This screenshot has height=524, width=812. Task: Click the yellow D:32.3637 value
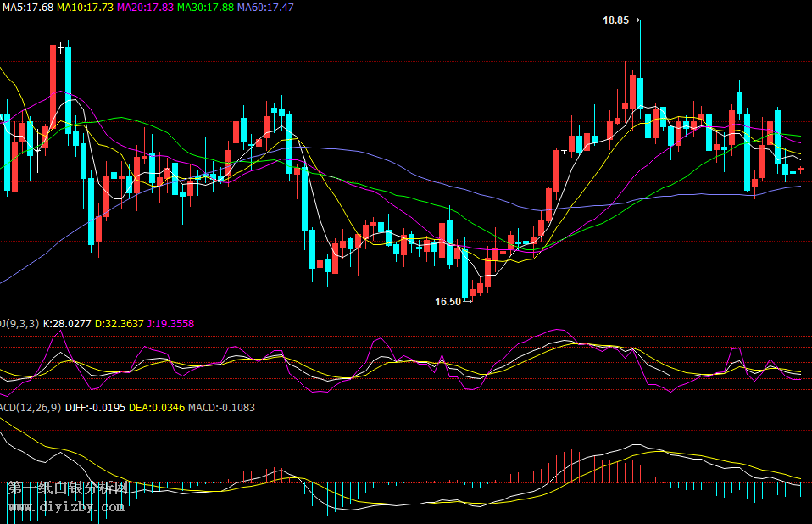(x=120, y=323)
